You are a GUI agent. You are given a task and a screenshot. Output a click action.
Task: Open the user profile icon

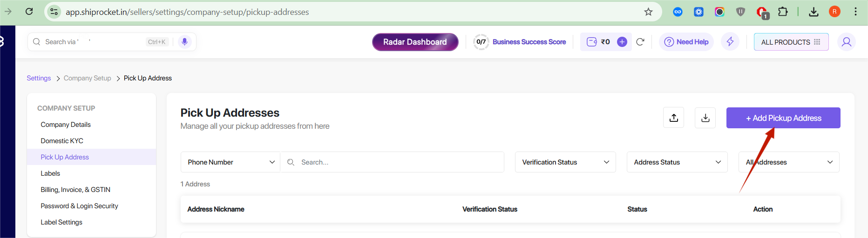click(x=846, y=42)
